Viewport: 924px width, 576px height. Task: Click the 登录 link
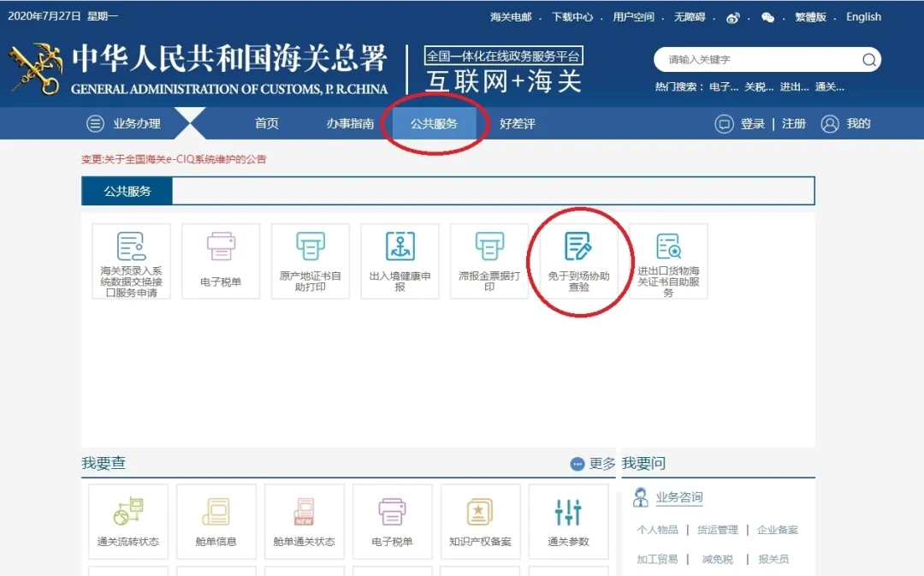pos(753,124)
